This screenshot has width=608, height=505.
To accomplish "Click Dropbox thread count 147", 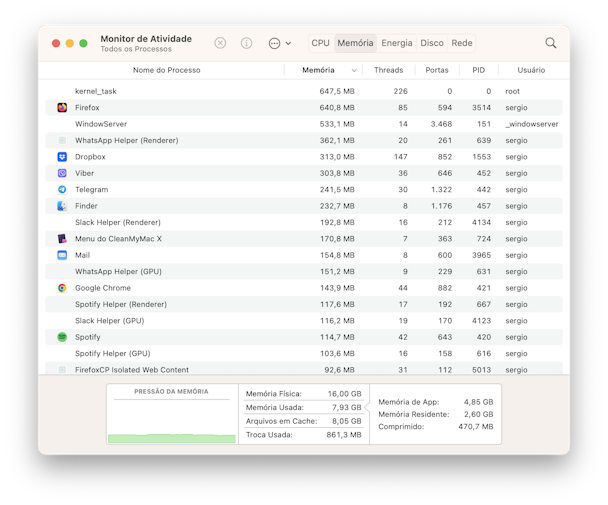I will click(401, 157).
